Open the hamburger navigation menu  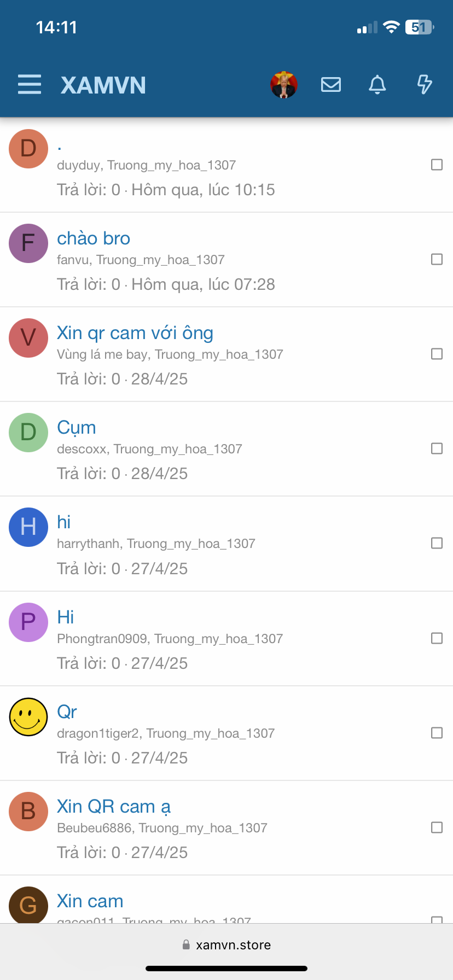(x=30, y=85)
